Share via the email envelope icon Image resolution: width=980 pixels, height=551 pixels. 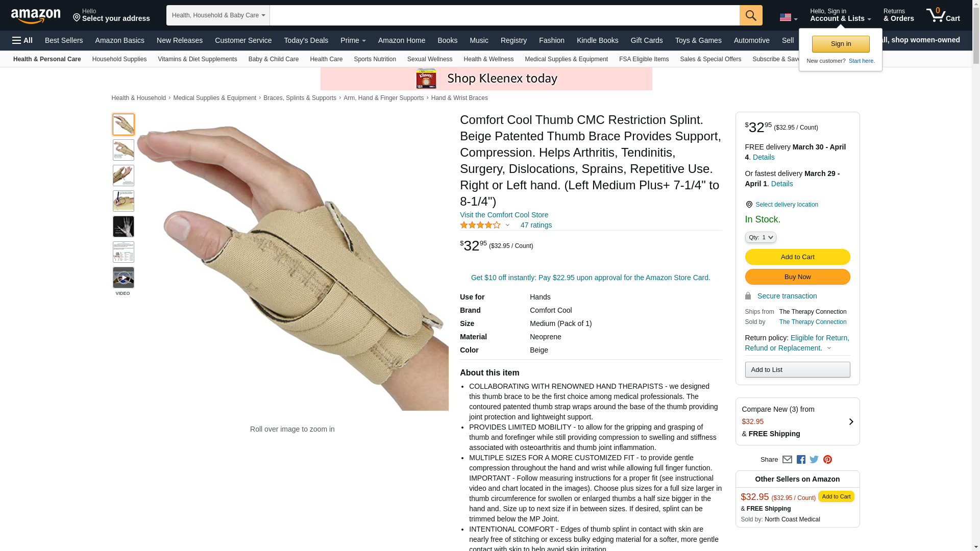pyautogui.click(x=787, y=460)
